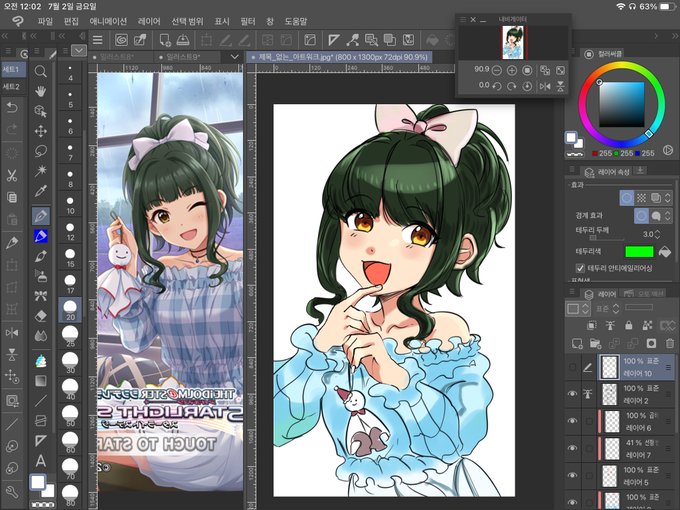Open the 필터 menu
The width and height of the screenshot is (680, 510).
[248, 21]
